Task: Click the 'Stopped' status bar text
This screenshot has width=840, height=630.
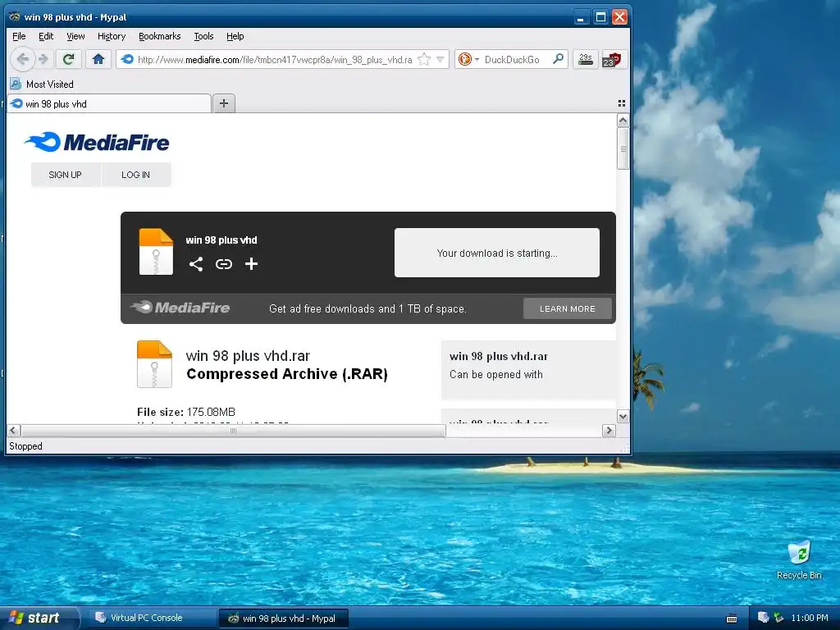Action: pos(25,446)
